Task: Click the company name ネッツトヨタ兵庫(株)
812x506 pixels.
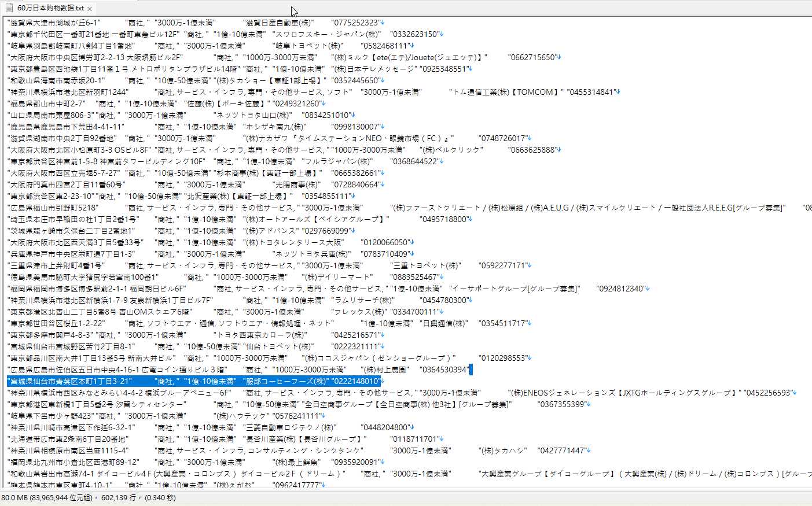Action: (311, 254)
